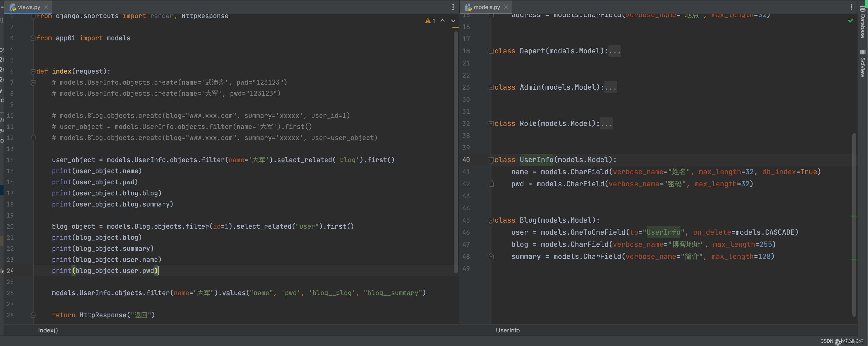The height and width of the screenshot is (346, 868).
Task: Collapse the UserInfo class definition
Action: 491,160
